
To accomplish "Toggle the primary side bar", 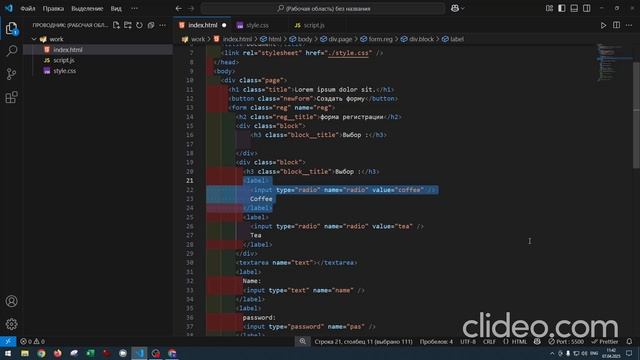I will [x=562, y=8].
